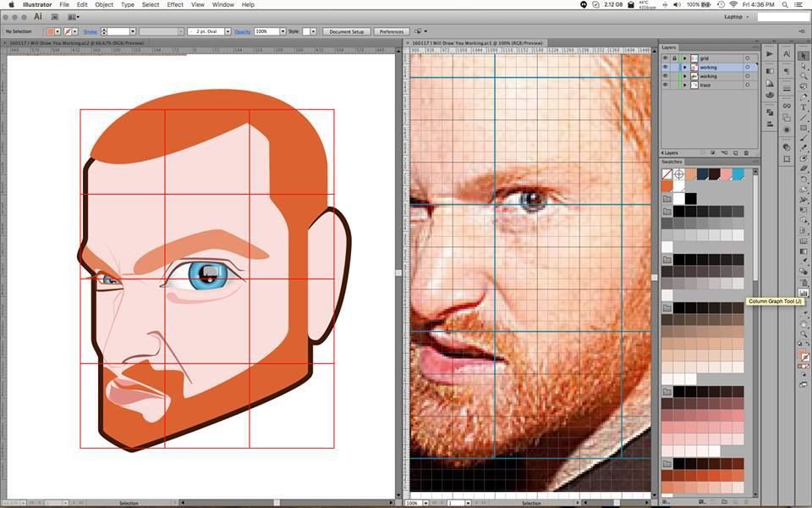Click the Preferences button
Image resolution: width=812 pixels, height=508 pixels.
(x=392, y=31)
